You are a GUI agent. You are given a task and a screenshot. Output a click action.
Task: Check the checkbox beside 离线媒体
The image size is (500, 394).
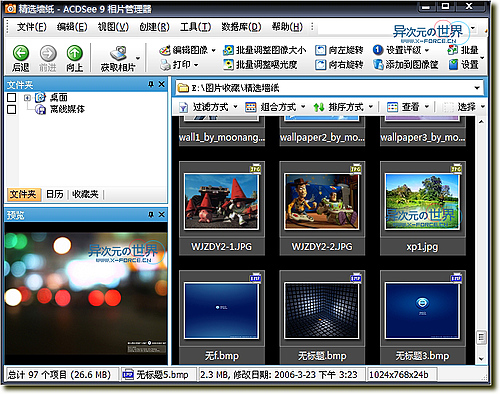[12, 109]
